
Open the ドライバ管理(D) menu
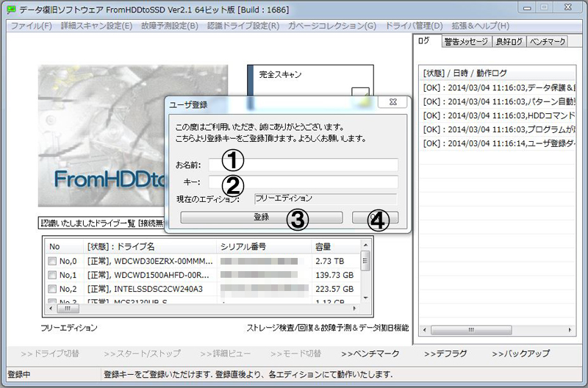click(x=414, y=26)
